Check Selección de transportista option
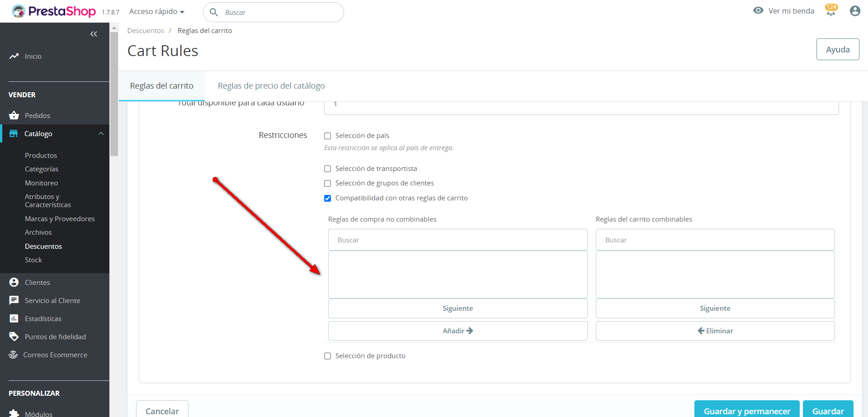The height and width of the screenshot is (417, 868). point(328,169)
